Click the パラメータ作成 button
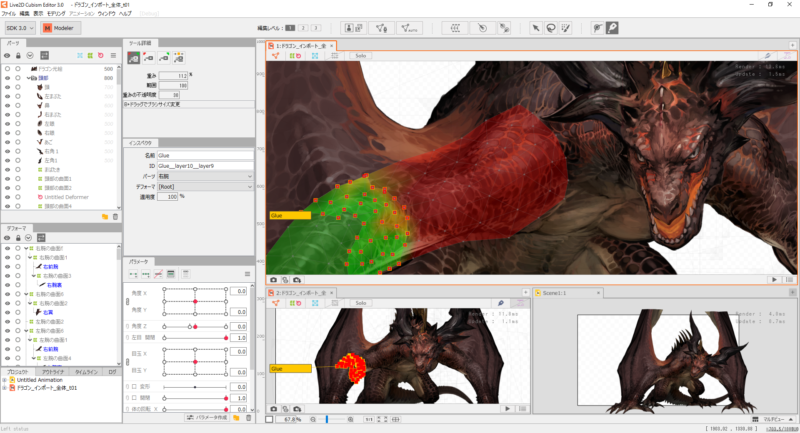 207,418
